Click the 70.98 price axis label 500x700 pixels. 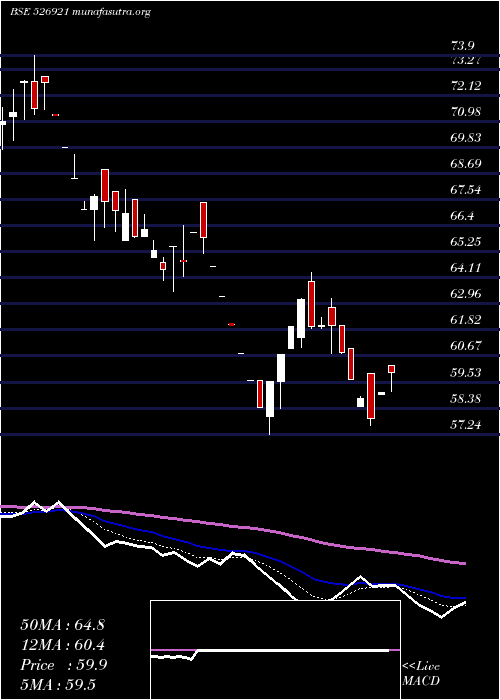(466, 112)
